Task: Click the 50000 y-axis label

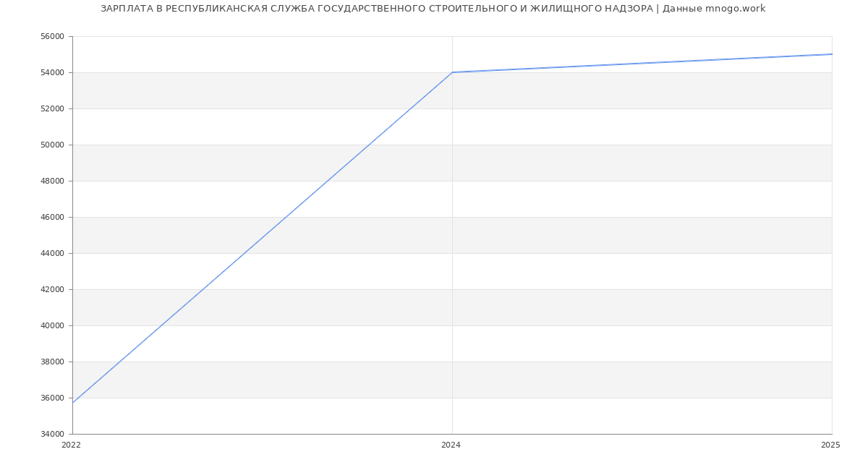Action: click(52, 145)
